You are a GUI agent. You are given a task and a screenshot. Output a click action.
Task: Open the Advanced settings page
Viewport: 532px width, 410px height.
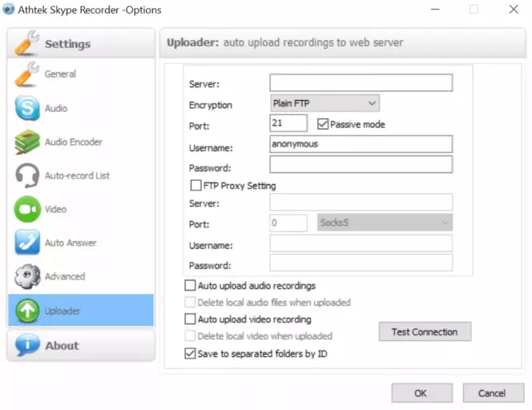(81, 276)
